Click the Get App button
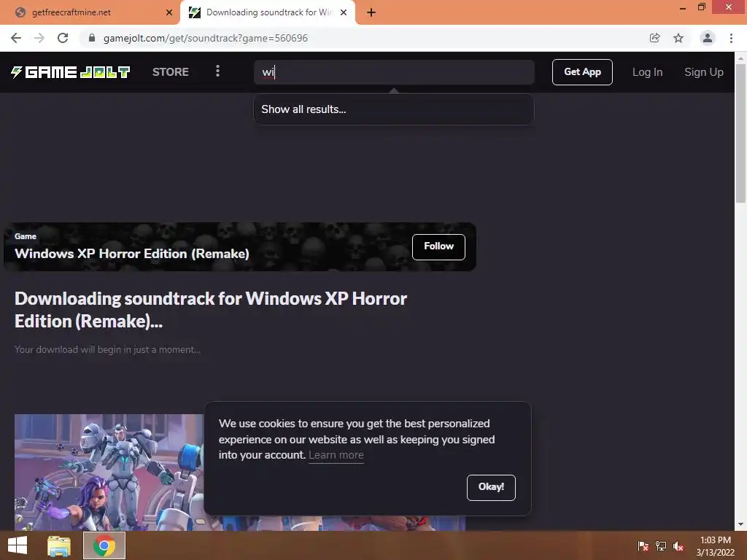The height and width of the screenshot is (560, 747). click(x=582, y=72)
